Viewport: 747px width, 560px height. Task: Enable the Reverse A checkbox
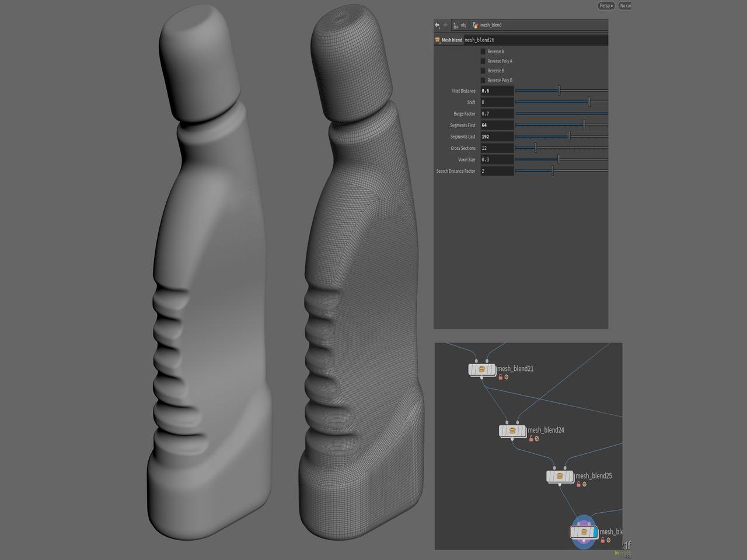[483, 51]
